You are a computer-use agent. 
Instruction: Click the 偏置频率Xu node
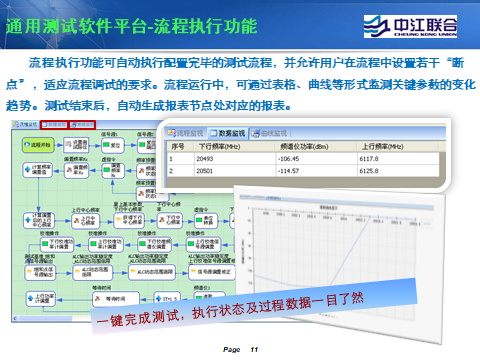pos(77,170)
